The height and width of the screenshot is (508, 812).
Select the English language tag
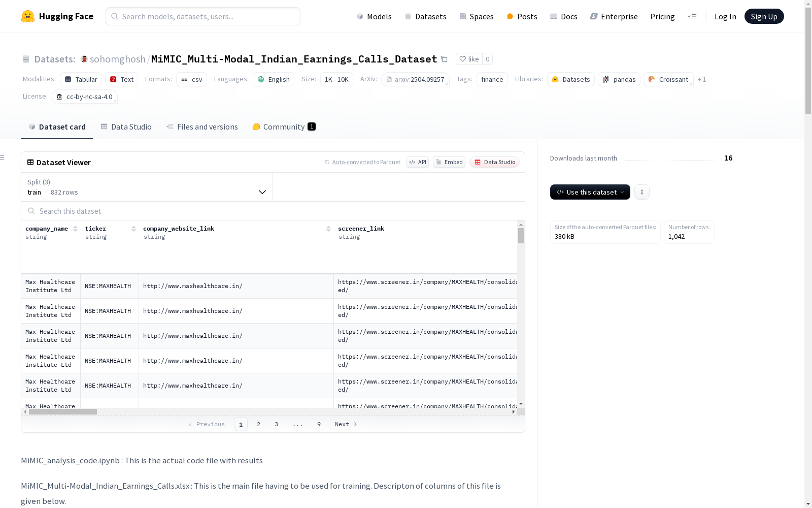tap(274, 79)
